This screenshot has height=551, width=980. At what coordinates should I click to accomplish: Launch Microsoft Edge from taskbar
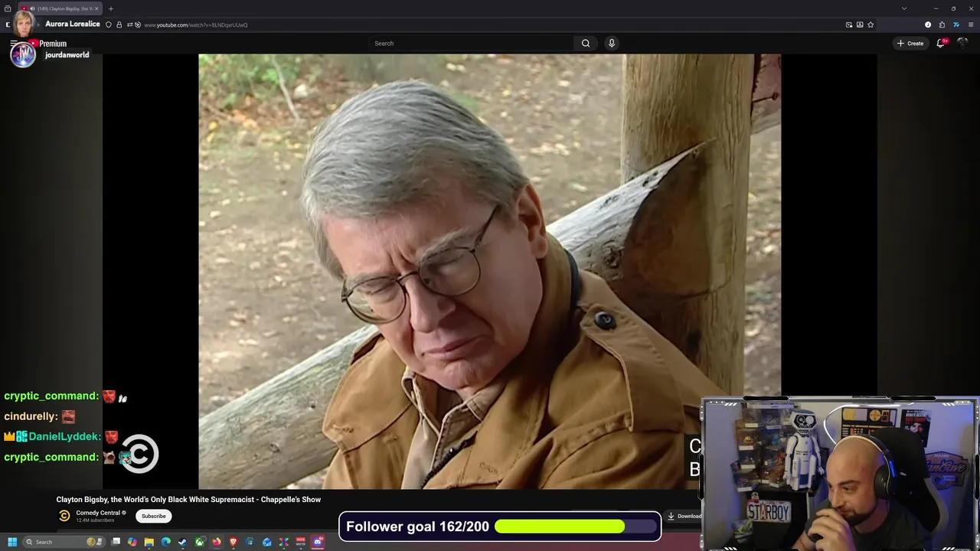pos(166,542)
